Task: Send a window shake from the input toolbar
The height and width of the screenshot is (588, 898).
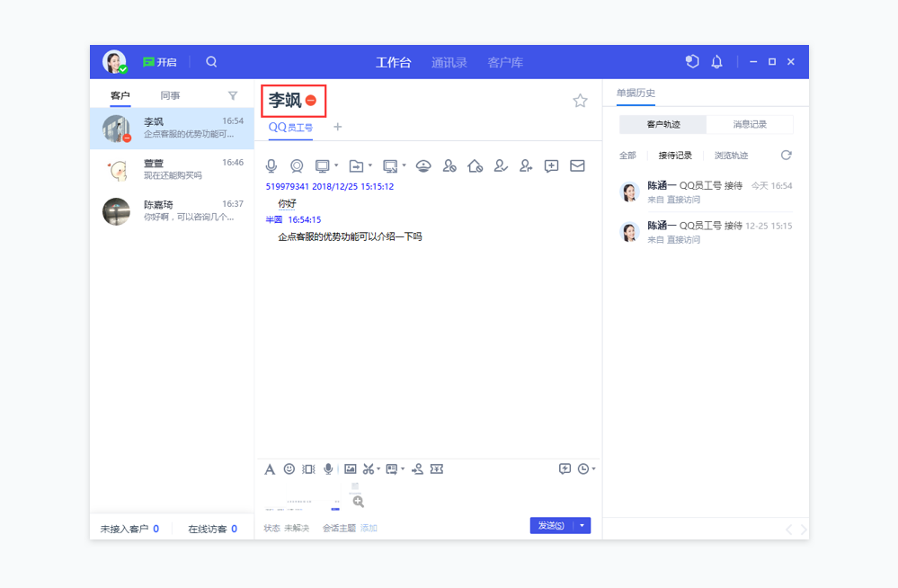Action: (x=308, y=469)
